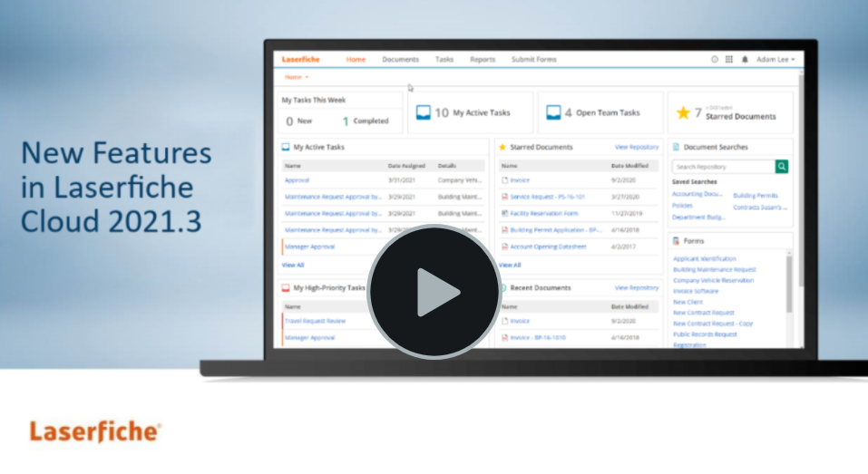Click the My Active Tasks panel header icon
868x474 pixels.
click(x=286, y=147)
